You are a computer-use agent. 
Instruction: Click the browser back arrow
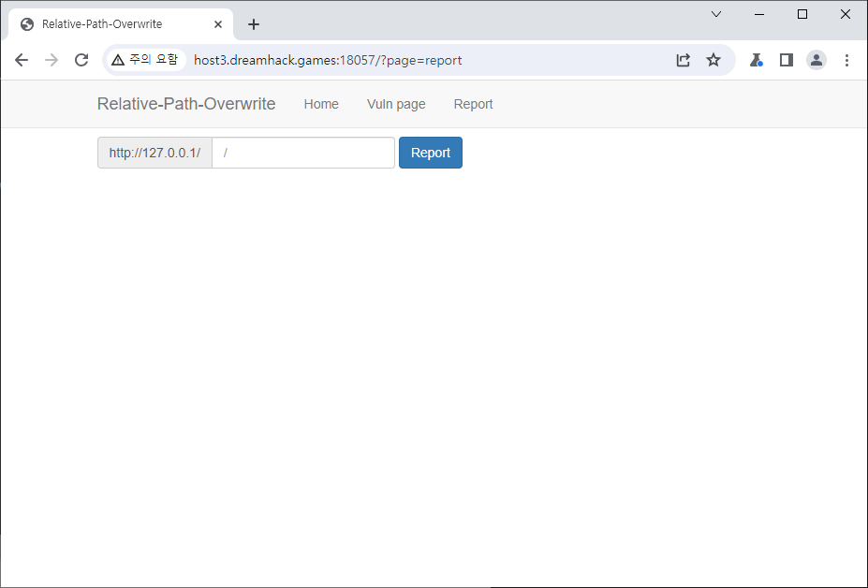coord(22,60)
